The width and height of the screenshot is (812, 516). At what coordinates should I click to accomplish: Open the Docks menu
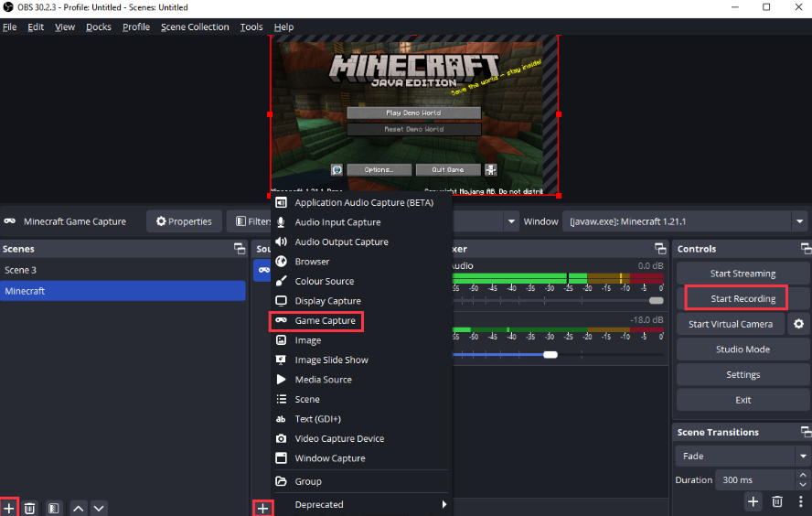pyautogui.click(x=99, y=27)
